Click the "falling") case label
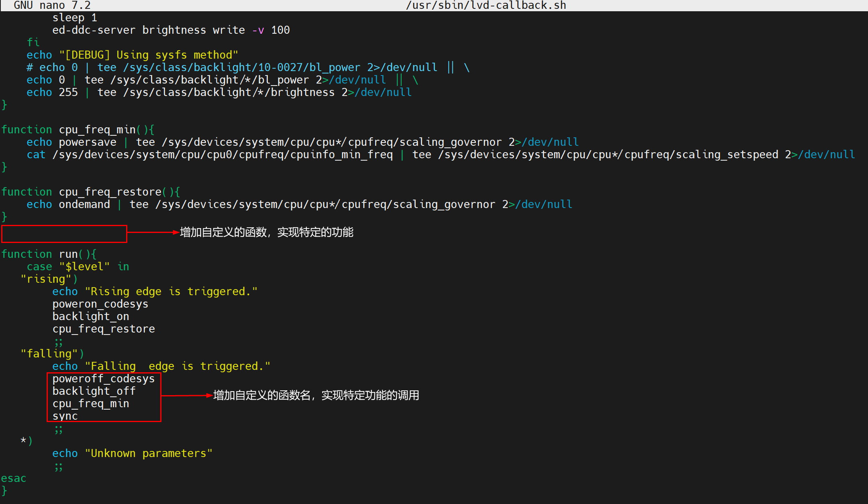 [52, 354]
